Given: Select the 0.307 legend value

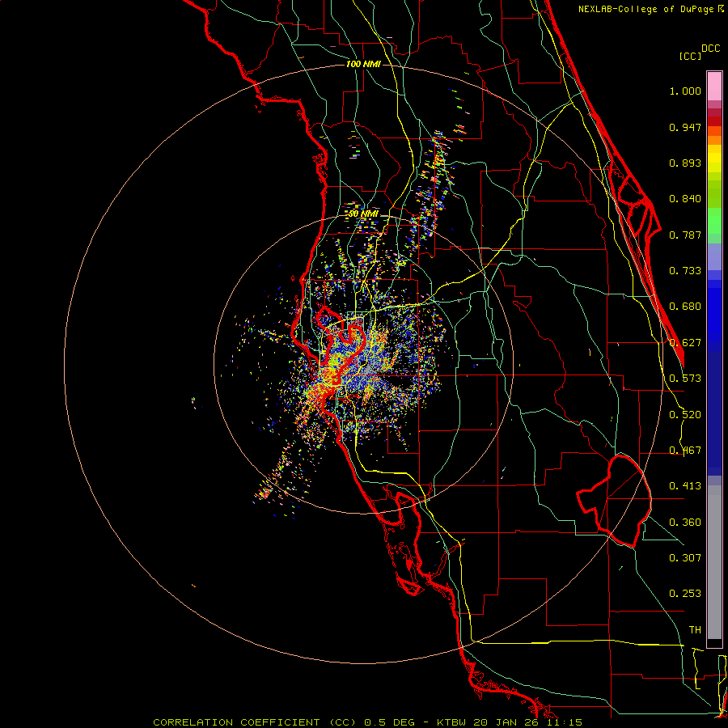Looking at the screenshot, I should pos(685,558).
